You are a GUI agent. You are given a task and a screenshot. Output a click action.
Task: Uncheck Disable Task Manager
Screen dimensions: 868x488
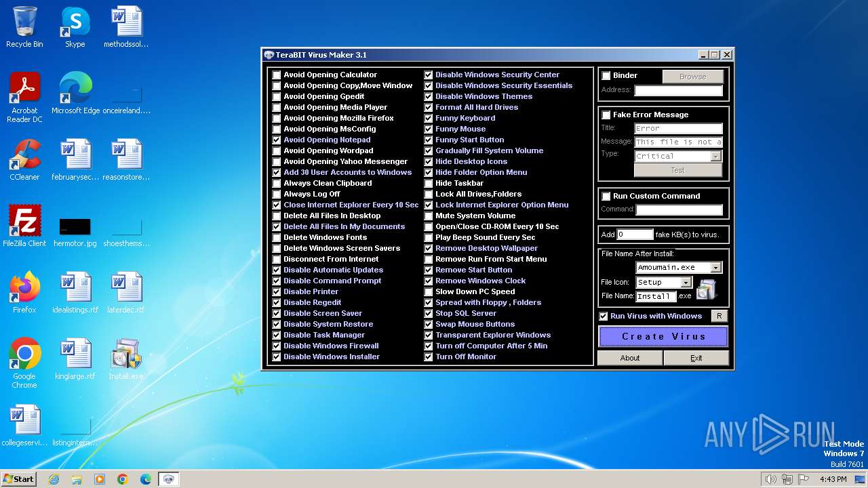[276, 335]
